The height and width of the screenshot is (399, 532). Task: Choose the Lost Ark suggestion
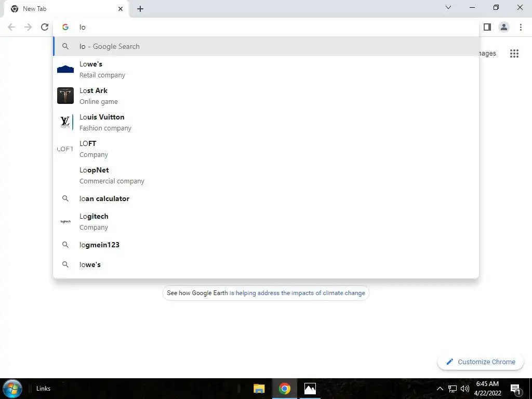pos(266,96)
